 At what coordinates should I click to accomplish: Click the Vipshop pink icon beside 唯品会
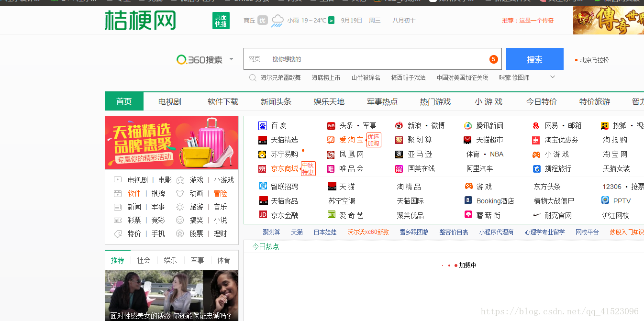[331, 169]
